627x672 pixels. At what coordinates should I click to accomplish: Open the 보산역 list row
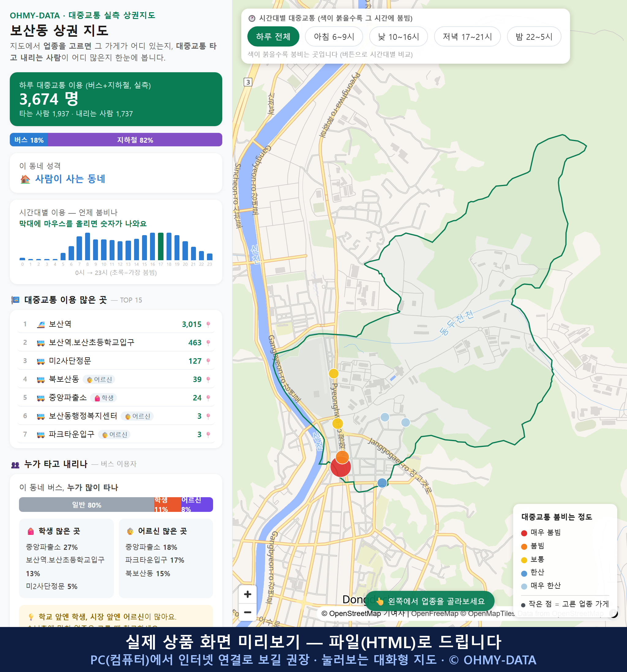(x=116, y=325)
